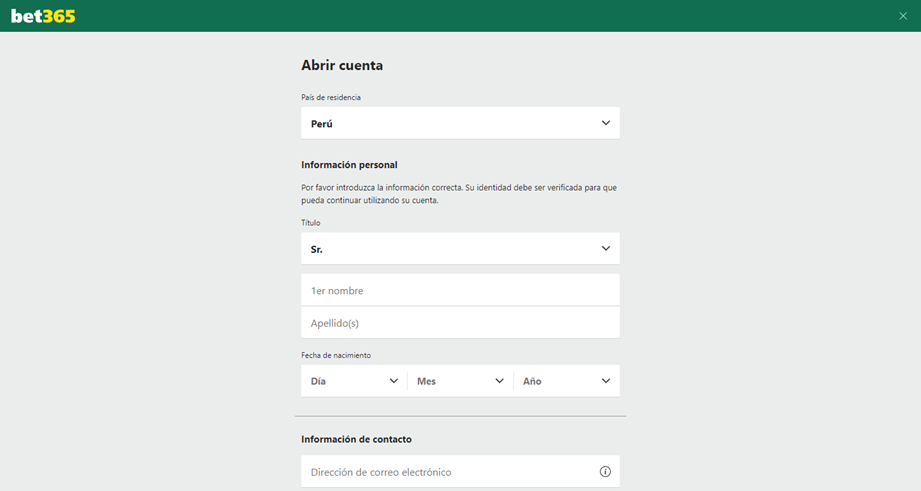Image resolution: width=921 pixels, height=491 pixels.
Task: Expand the Día birth date selector
Action: tap(353, 381)
